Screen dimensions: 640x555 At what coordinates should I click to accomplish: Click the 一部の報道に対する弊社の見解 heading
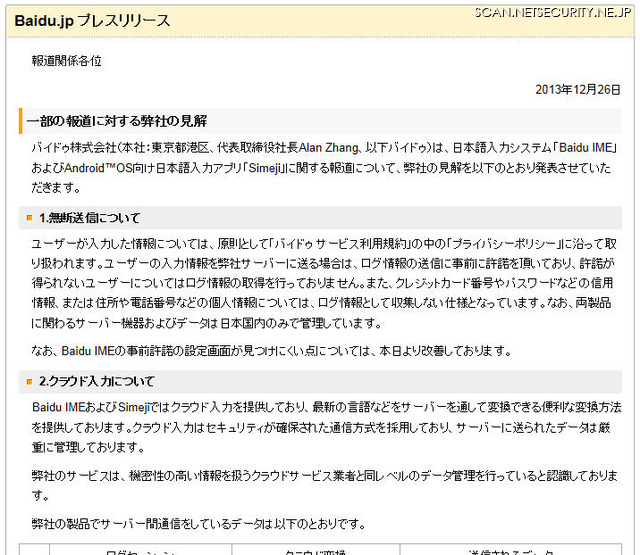tap(118, 121)
